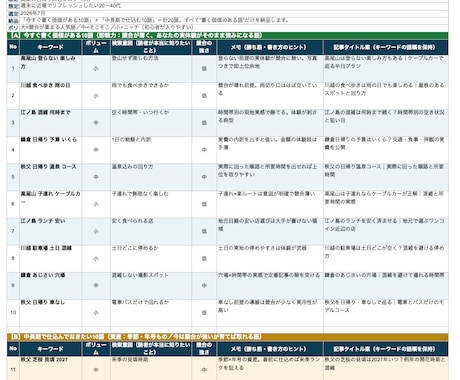Select title cell '江ノ島のランチを安く済ませる'
Screen dimensions: 460x380
coord(385,231)
